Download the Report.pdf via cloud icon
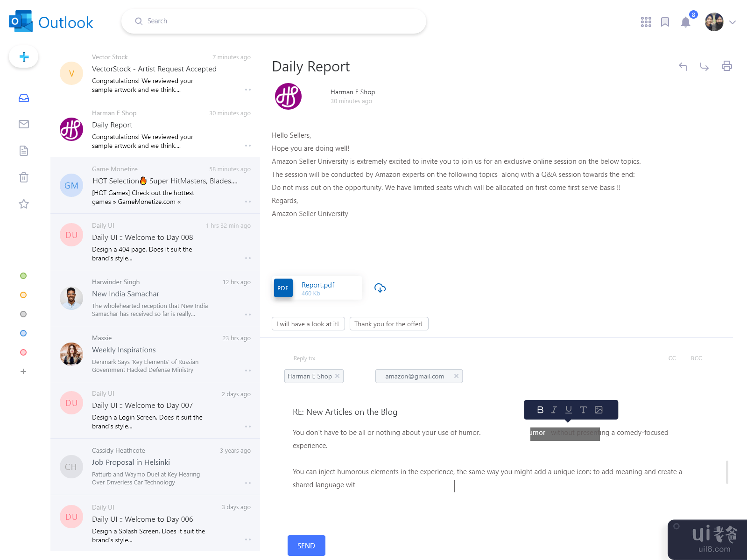 [380, 288]
